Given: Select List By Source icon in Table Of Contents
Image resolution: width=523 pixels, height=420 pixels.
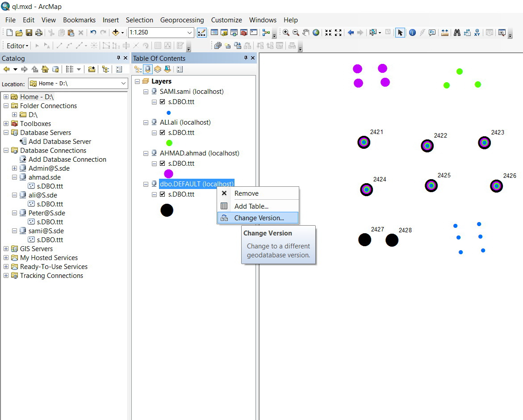Looking at the screenshot, I should click(x=147, y=69).
